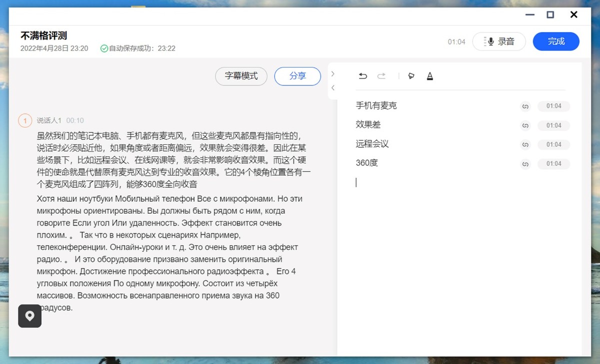Open the text color tool
This screenshot has height=364, width=600.
coord(429,76)
